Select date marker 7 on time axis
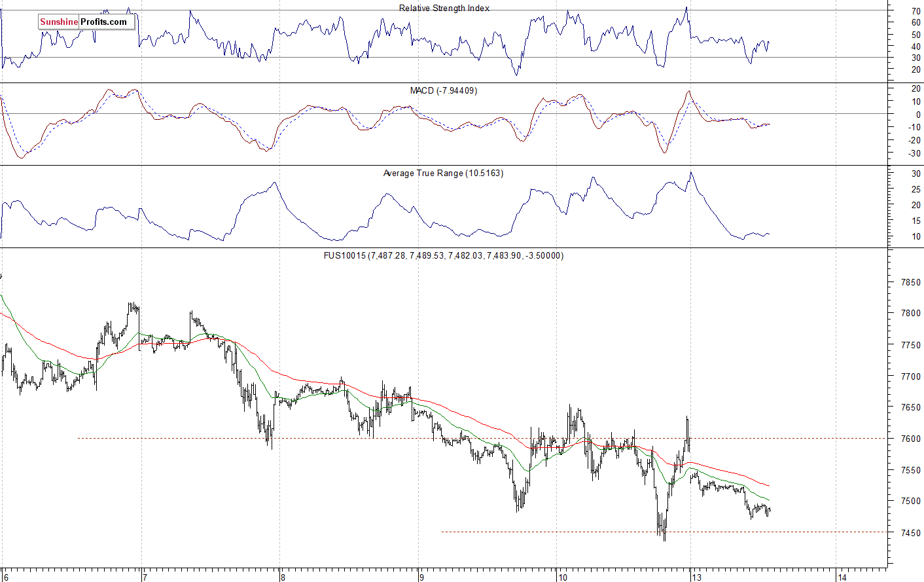Viewport: 924px width, 582px height. pos(145,577)
